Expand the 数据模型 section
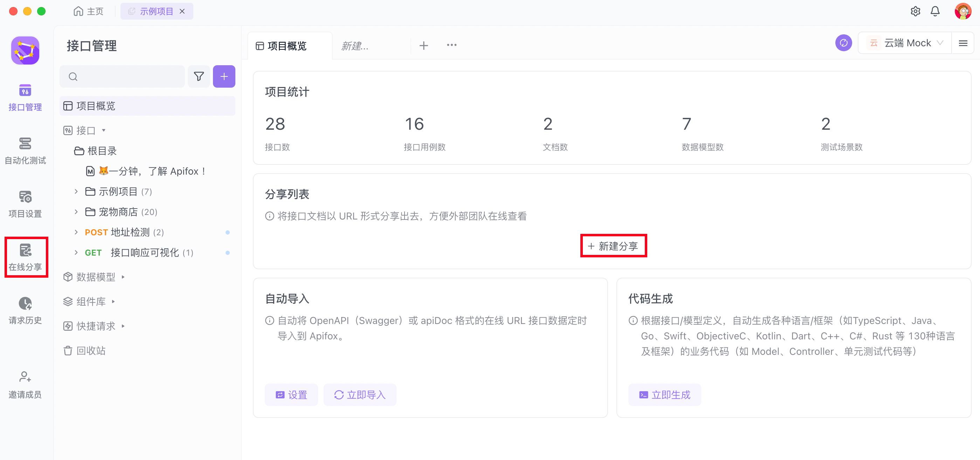The image size is (980, 460). 95,277
